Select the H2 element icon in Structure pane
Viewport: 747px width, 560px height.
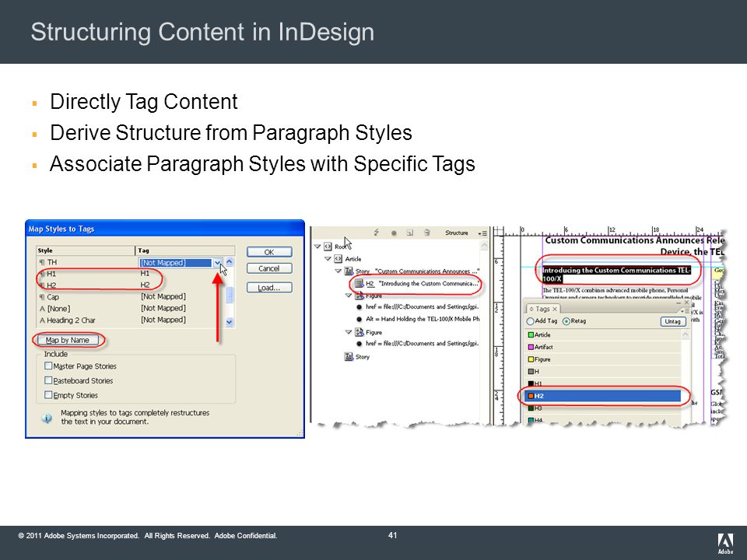(x=359, y=283)
